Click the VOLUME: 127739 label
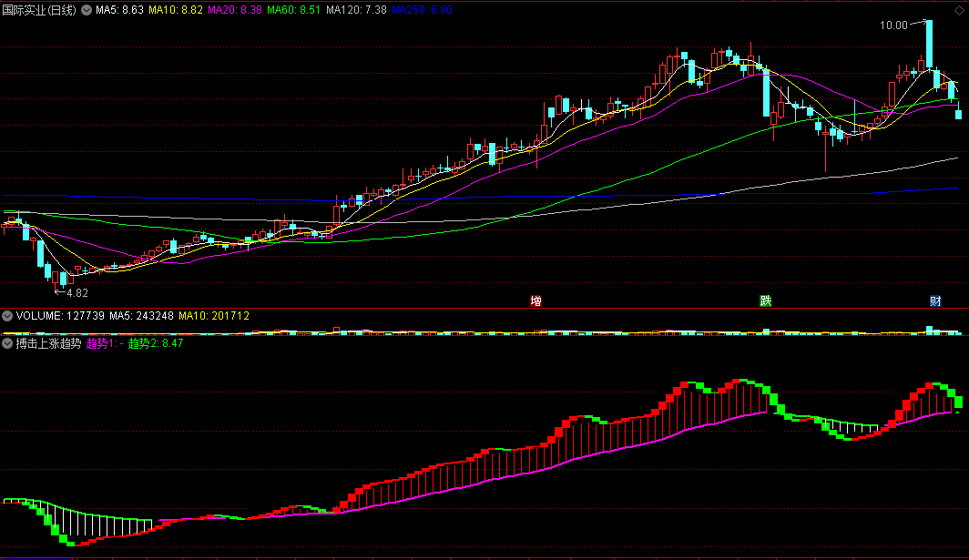 (x=60, y=316)
